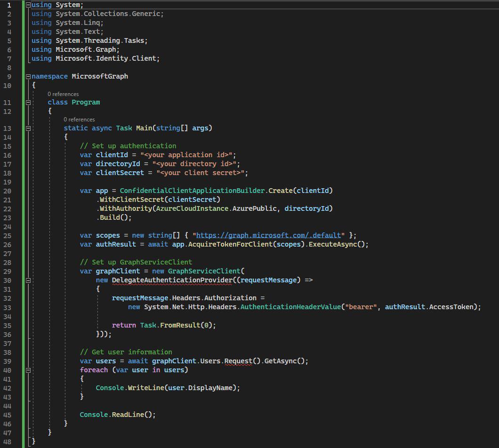
Task: Click the // Set up GraphServiceClient comment
Action: coord(136,262)
